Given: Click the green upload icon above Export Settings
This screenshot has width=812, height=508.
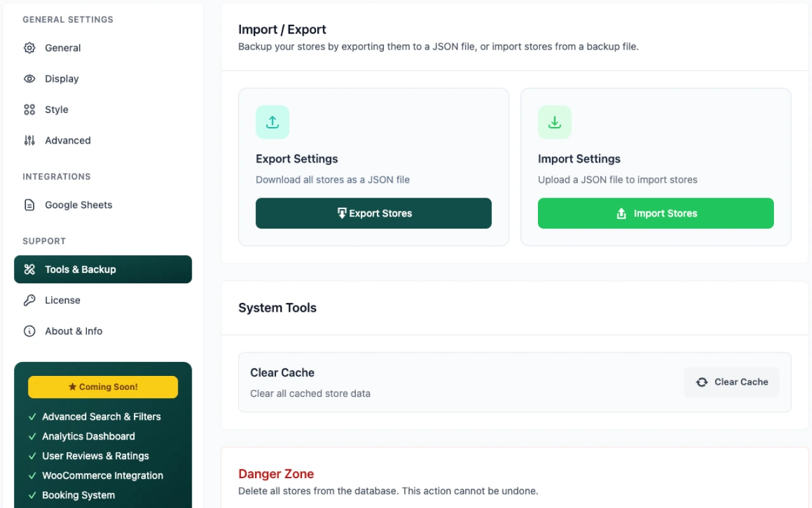Looking at the screenshot, I should tap(272, 122).
